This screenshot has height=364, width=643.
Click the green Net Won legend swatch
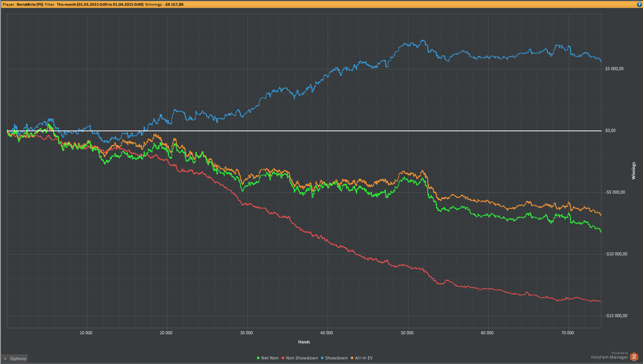click(x=258, y=358)
